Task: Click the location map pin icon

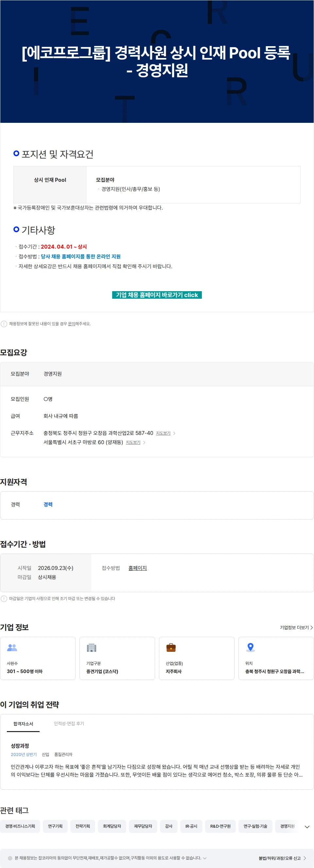Action: 251,647
